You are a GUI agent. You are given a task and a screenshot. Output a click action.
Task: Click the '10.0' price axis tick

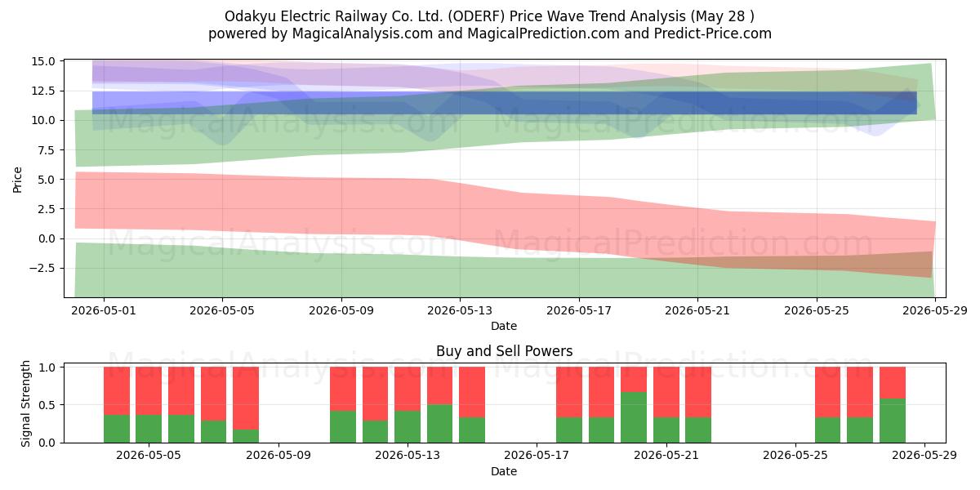click(x=44, y=120)
